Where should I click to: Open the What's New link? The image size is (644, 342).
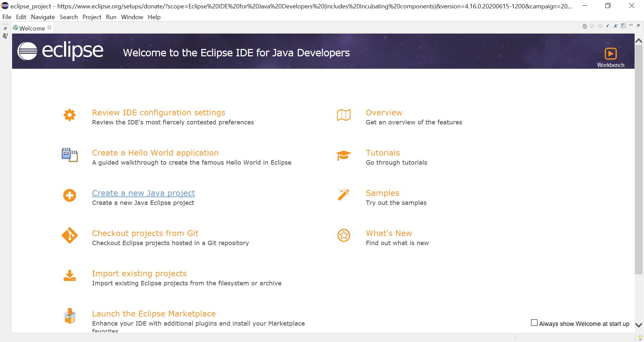[x=389, y=233]
